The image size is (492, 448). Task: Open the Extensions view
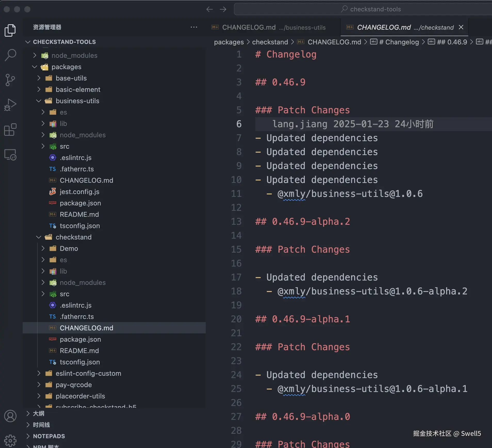point(10,130)
